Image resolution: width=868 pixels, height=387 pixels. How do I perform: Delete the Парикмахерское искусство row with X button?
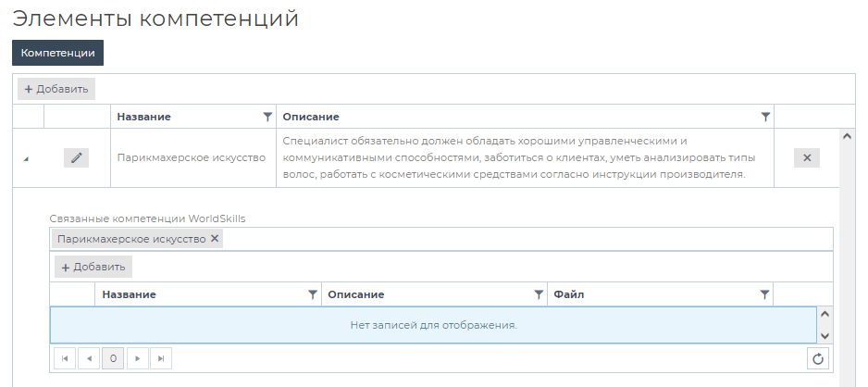806,157
